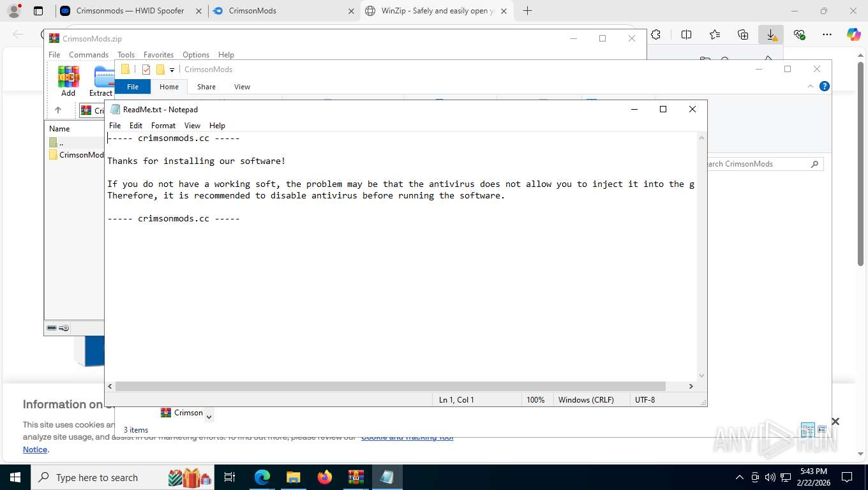This screenshot has height=490, width=868.
Task: Open the Windows notification center icon
Action: pos(847,477)
